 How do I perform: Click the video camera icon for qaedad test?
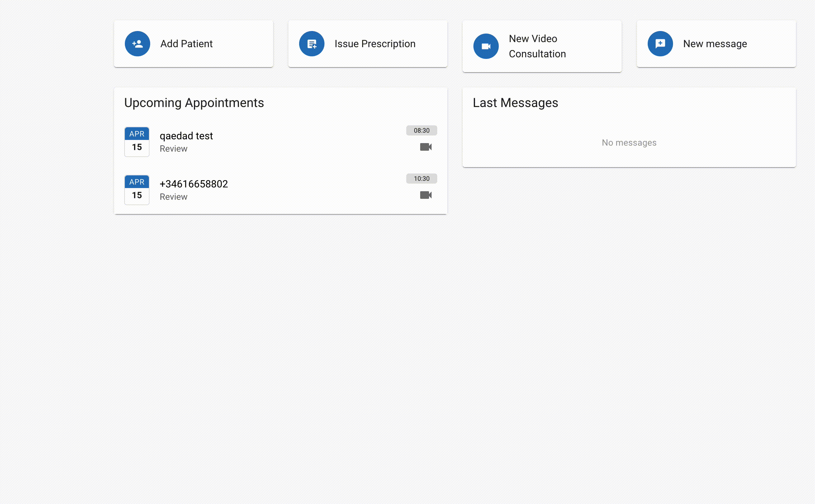[x=426, y=147]
